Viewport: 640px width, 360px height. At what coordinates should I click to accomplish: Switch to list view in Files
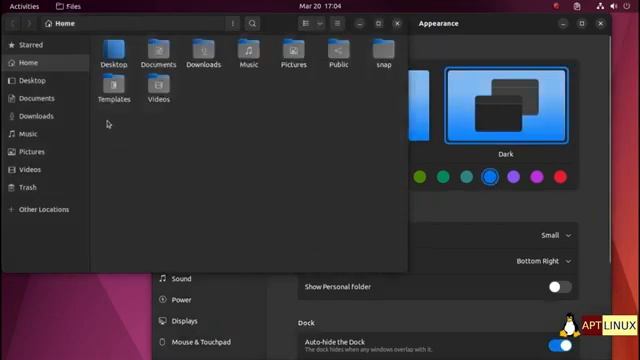pos(306,24)
